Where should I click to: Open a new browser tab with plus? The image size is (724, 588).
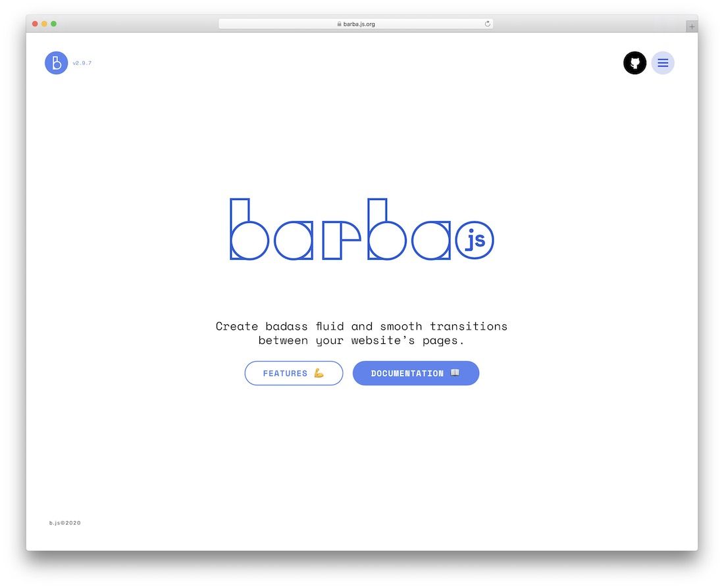(x=692, y=27)
